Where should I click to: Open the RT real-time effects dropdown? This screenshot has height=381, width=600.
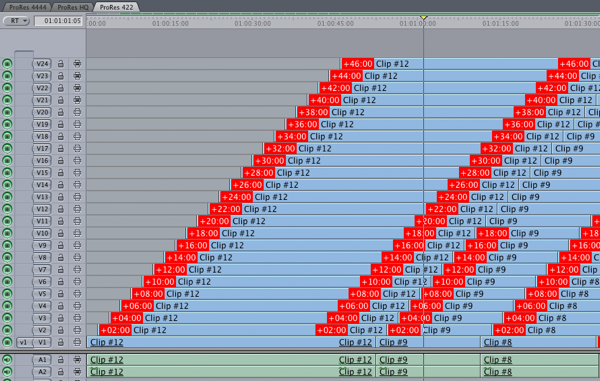[x=16, y=21]
